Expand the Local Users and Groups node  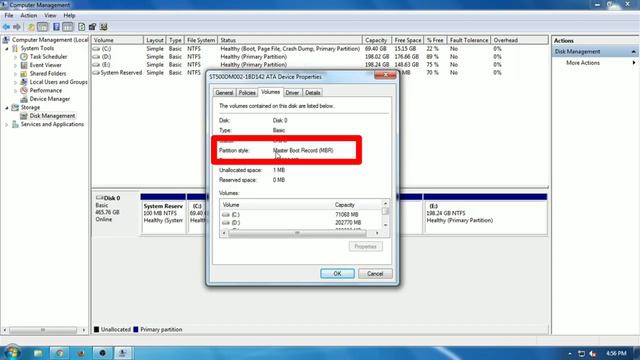[16, 82]
